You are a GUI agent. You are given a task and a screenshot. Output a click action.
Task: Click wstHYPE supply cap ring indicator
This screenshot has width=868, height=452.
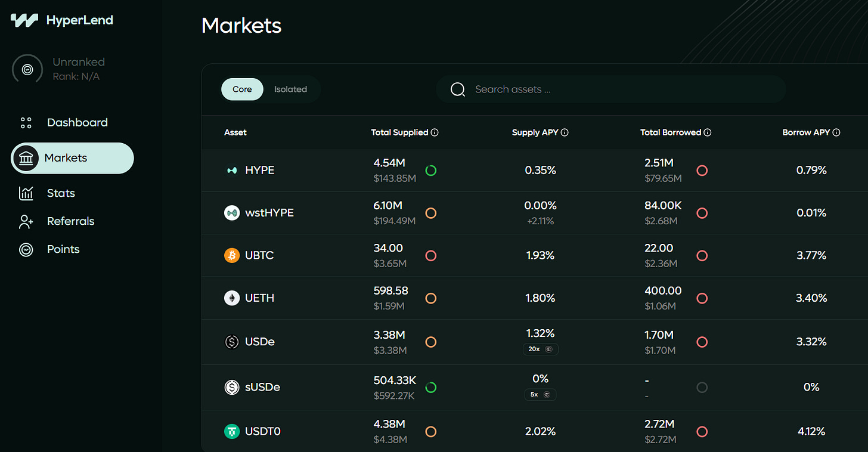click(431, 213)
